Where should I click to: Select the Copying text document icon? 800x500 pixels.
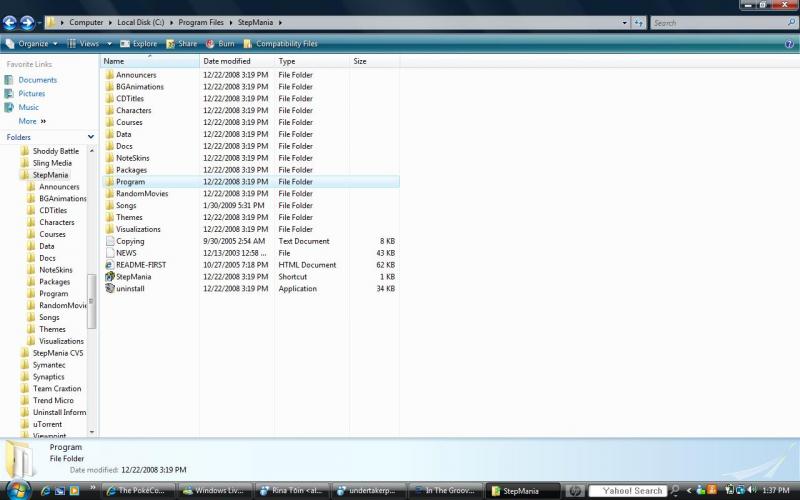(110, 241)
